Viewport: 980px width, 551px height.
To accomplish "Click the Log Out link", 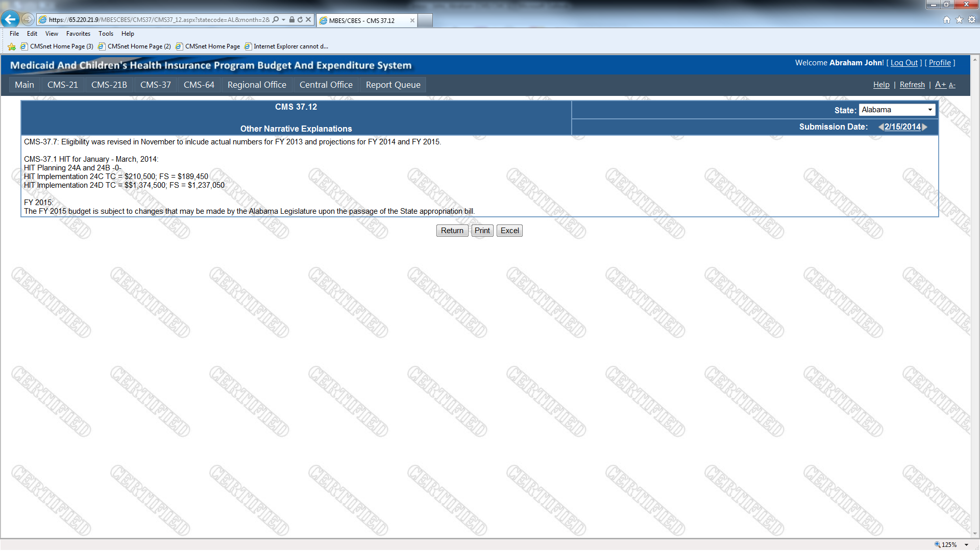I will [904, 63].
